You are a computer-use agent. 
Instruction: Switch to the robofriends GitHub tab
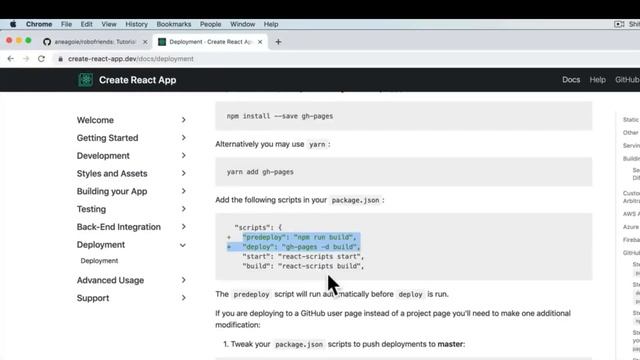coord(95,42)
